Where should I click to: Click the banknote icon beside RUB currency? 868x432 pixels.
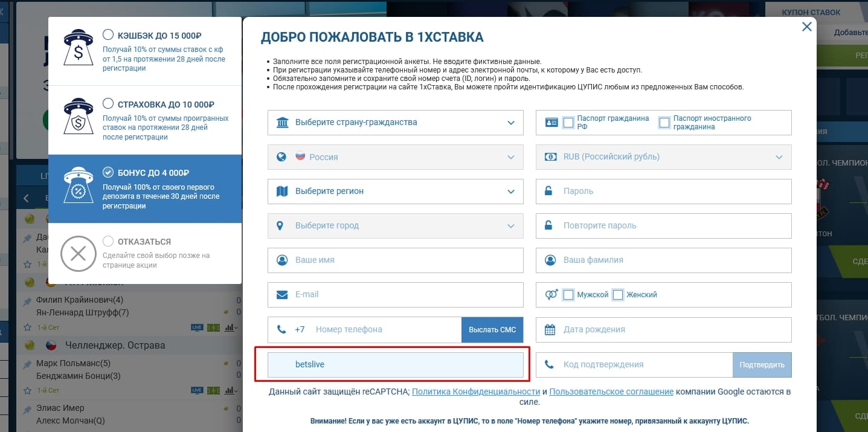point(551,157)
